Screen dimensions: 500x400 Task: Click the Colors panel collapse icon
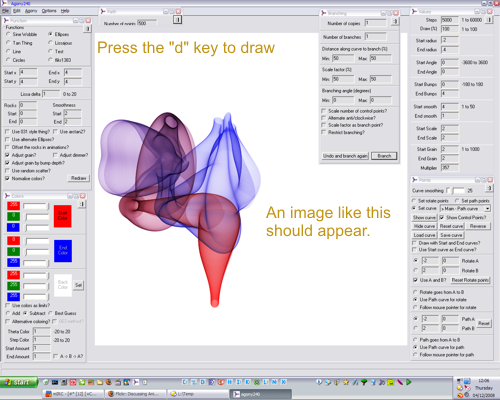point(82,204)
